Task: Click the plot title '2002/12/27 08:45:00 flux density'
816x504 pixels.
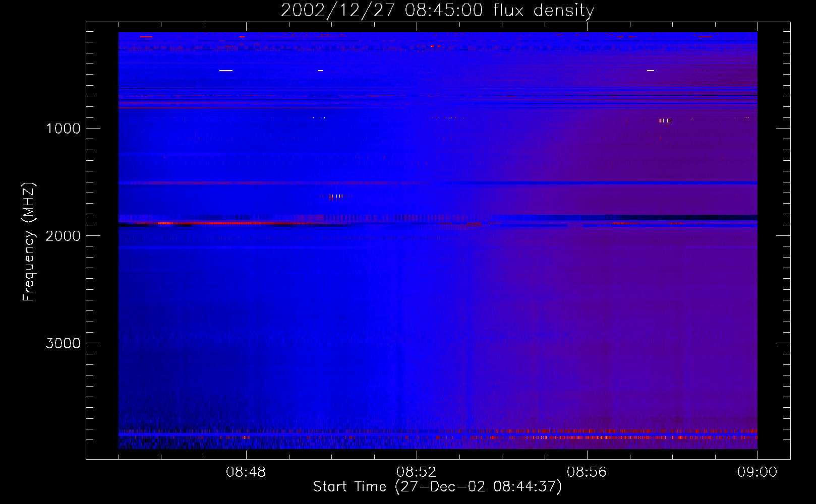Action: pos(437,11)
